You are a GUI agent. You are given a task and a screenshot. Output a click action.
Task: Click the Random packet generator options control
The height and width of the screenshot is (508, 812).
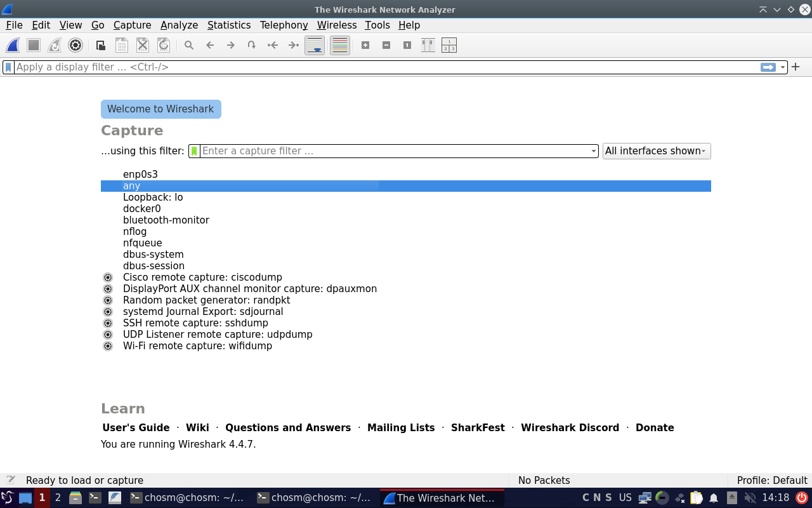tap(107, 300)
